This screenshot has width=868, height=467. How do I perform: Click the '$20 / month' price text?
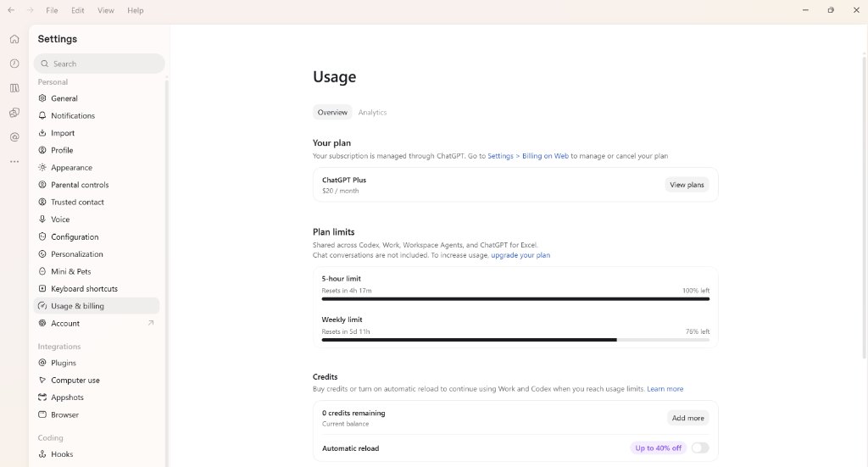click(341, 191)
